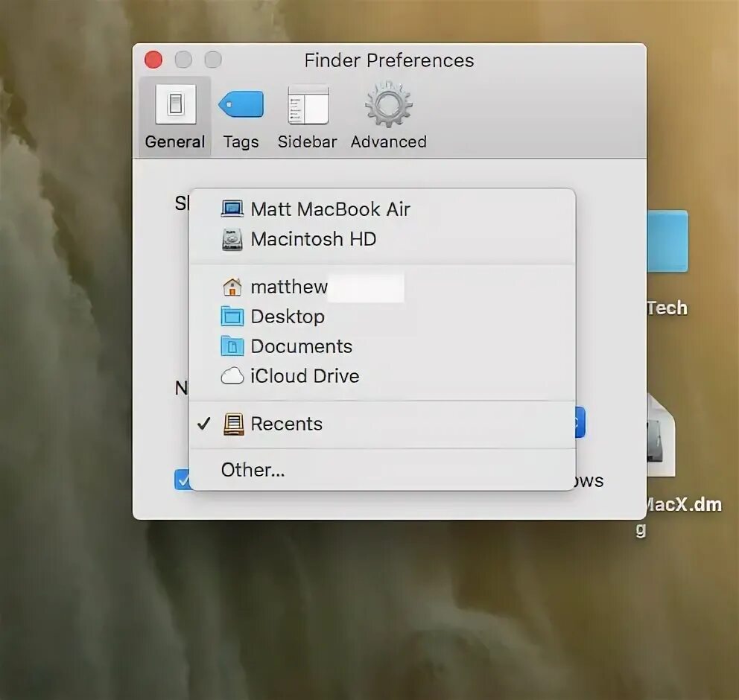Click the Macintosh HD hard drive icon
The width and height of the screenshot is (739, 700).
click(232, 239)
